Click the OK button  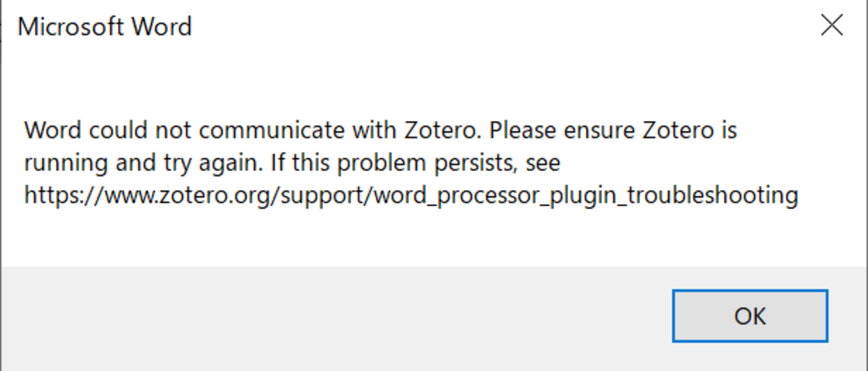[750, 316]
